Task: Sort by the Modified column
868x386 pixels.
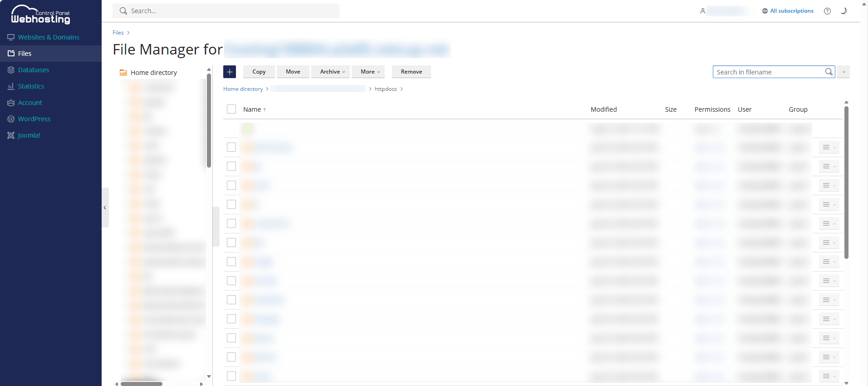Action: click(x=603, y=109)
